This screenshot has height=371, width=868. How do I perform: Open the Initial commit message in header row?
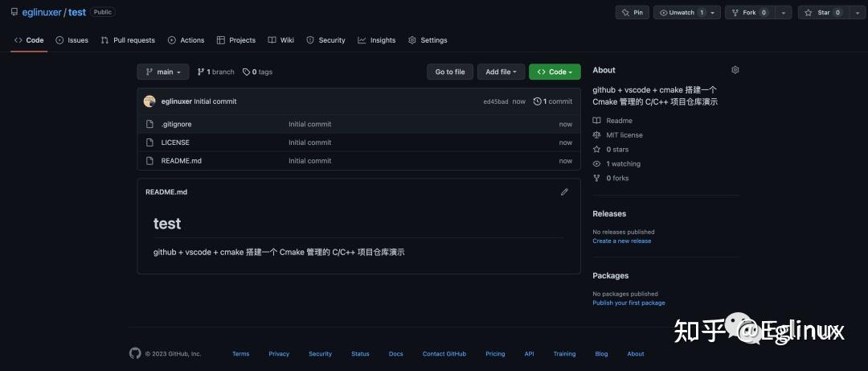point(215,101)
